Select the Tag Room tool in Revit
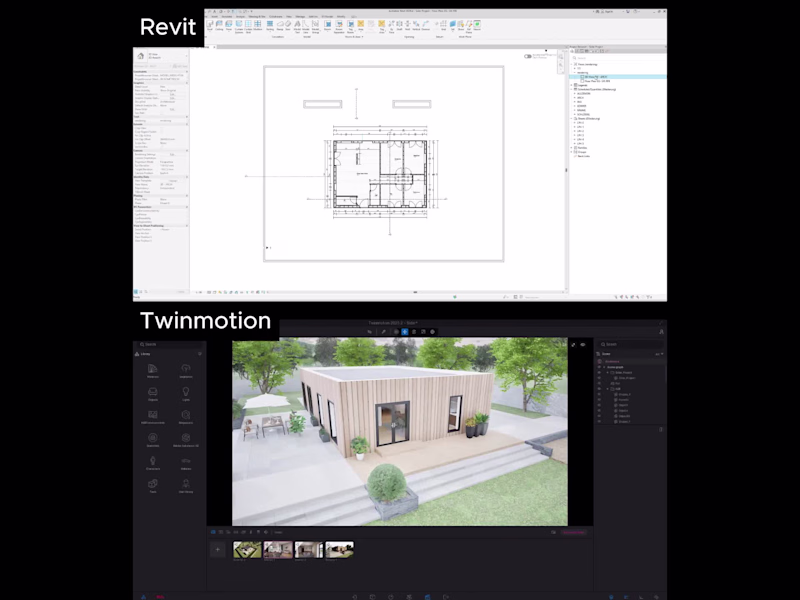 [x=351, y=26]
